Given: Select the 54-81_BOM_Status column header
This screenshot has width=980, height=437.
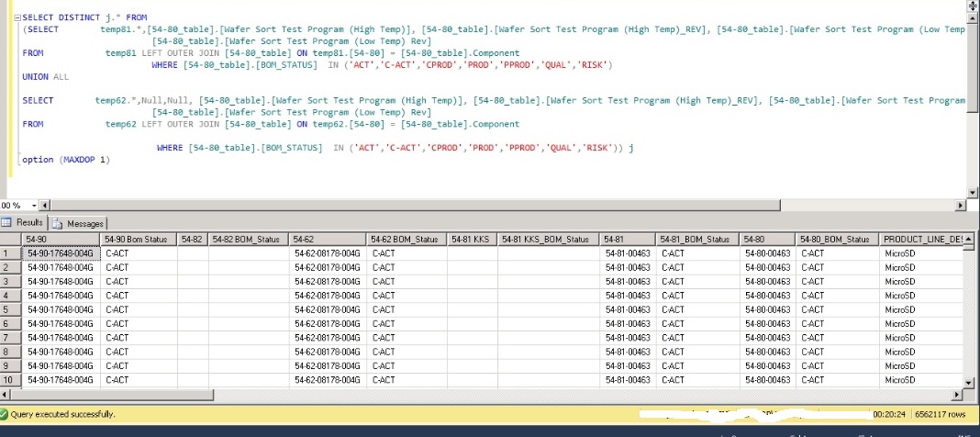Looking at the screenshot, I should [698, 239].
